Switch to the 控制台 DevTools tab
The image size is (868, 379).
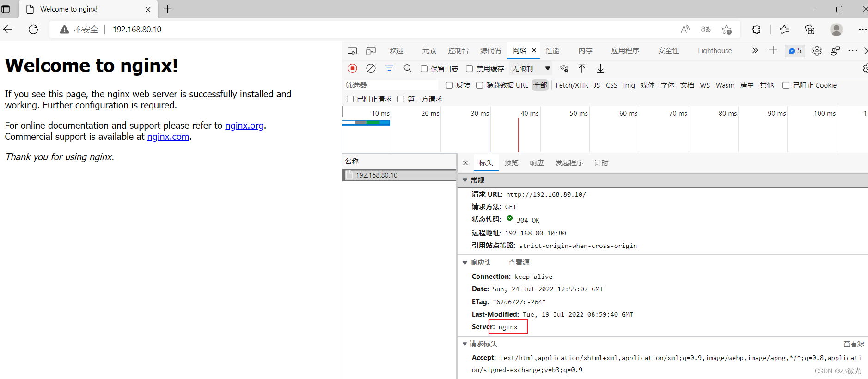pos(458,51)
